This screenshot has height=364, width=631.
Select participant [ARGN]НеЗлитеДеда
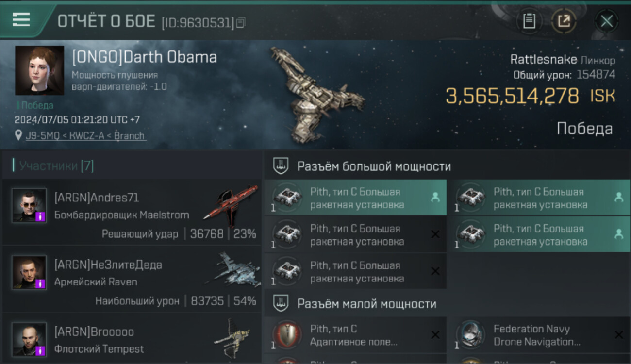[132, 279]
